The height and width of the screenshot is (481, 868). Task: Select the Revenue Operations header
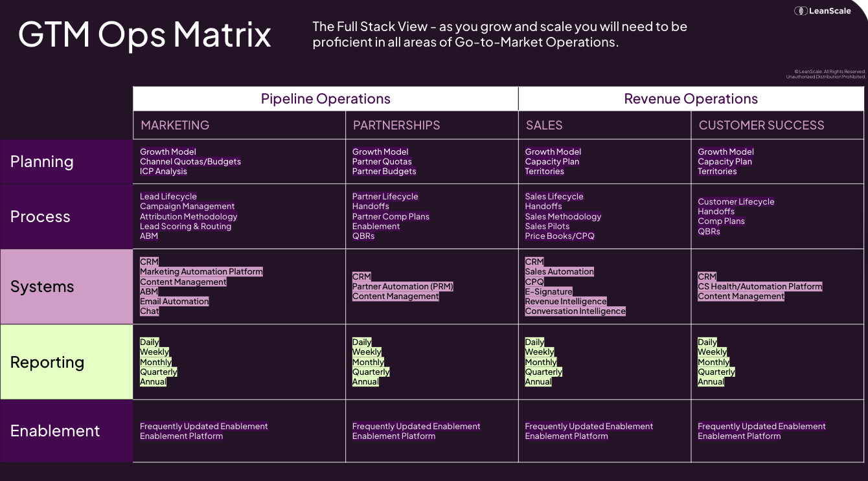(691, 98)
